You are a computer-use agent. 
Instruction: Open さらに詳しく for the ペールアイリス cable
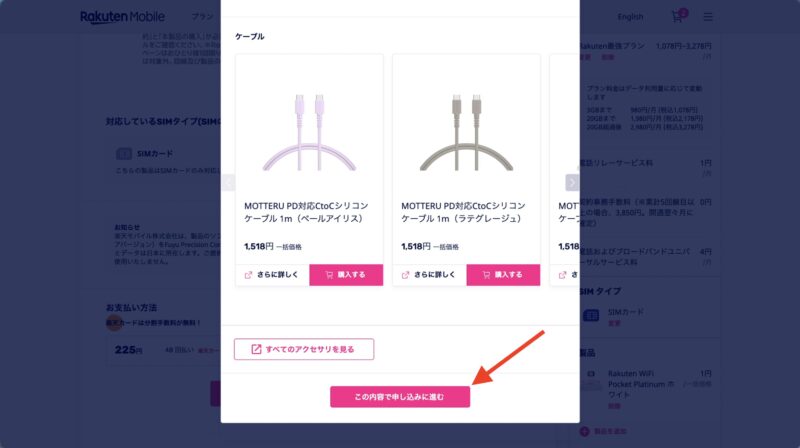[x=272, y=275]
